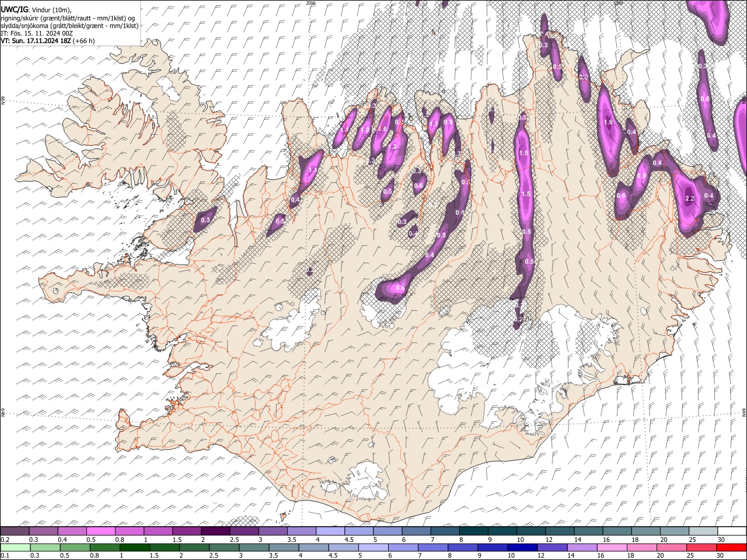Pick the pale green 0.1 swatch in bottom legend row
This screenshot has width=747, height=560.
tap(15, 547)
